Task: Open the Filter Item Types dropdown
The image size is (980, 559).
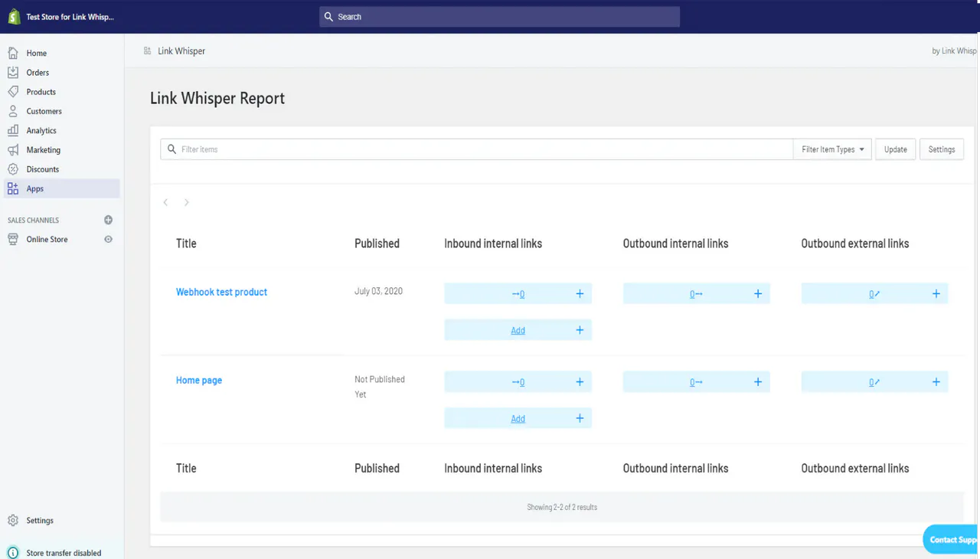Action: click(832, 149)
